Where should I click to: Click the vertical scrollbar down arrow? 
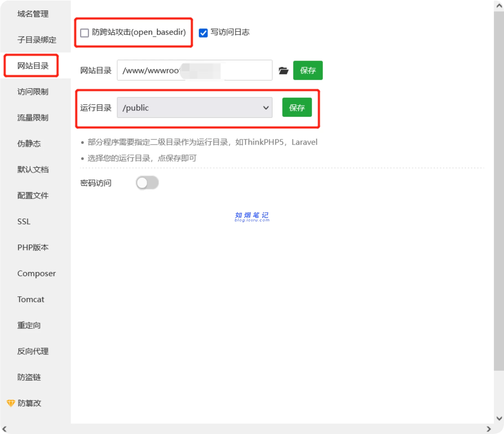[x=499, y=418]
